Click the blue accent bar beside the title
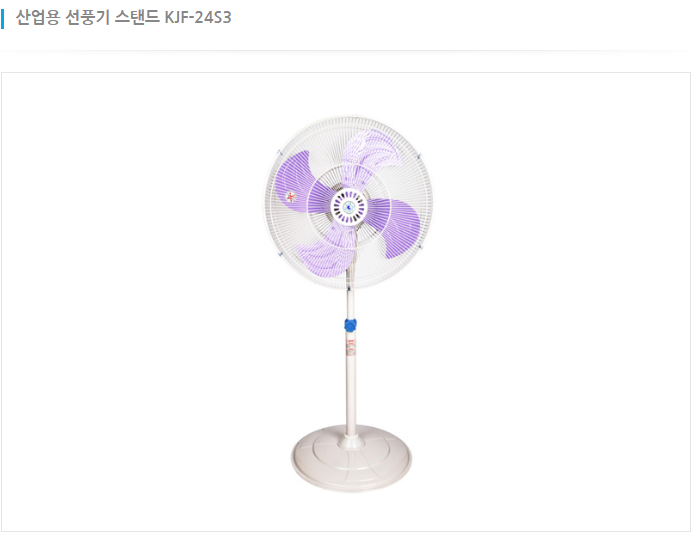Viewport: 697px width, 538px height. coord(3,18)
